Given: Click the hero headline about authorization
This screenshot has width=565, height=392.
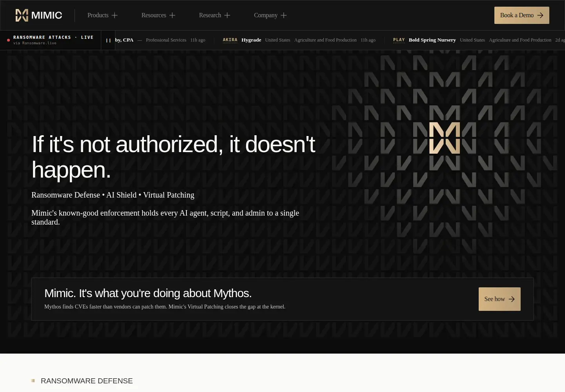Looking at the screenshot, I should pyautogui.click(x=173, y=157).
